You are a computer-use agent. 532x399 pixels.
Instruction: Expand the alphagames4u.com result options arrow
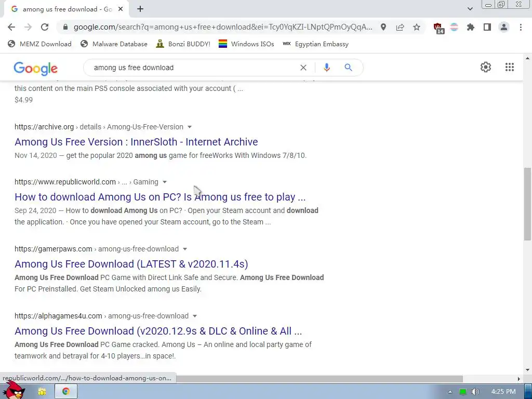coord(195,316)
